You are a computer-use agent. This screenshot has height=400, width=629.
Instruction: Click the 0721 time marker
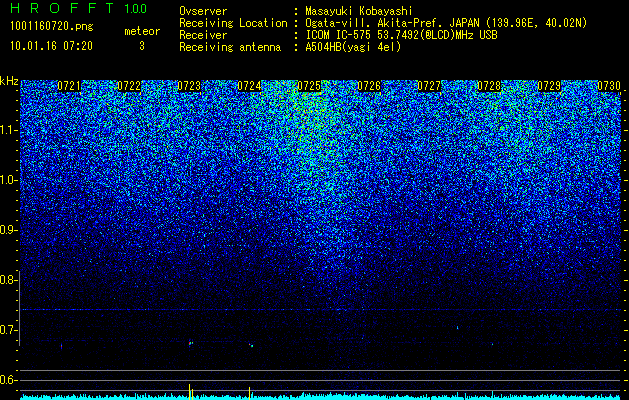click(69, 86)
